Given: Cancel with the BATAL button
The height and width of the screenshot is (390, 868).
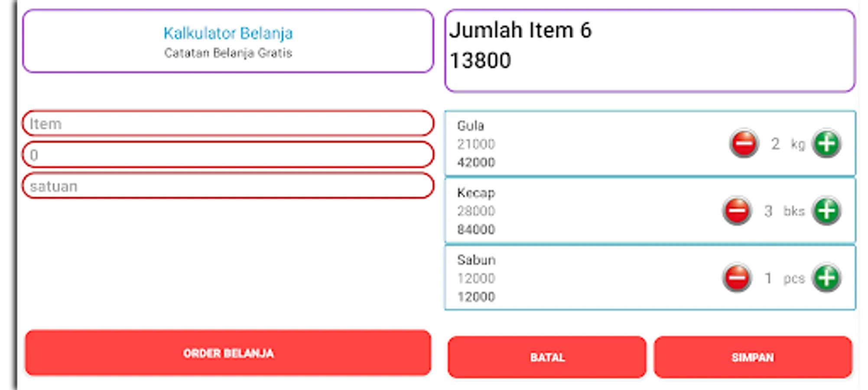Looking at the screenshot, I should [547, 357].
